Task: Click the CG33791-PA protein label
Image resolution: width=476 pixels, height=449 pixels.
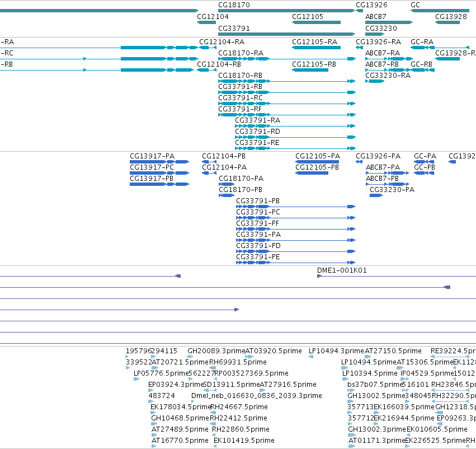Action: [x=258, y=235]
